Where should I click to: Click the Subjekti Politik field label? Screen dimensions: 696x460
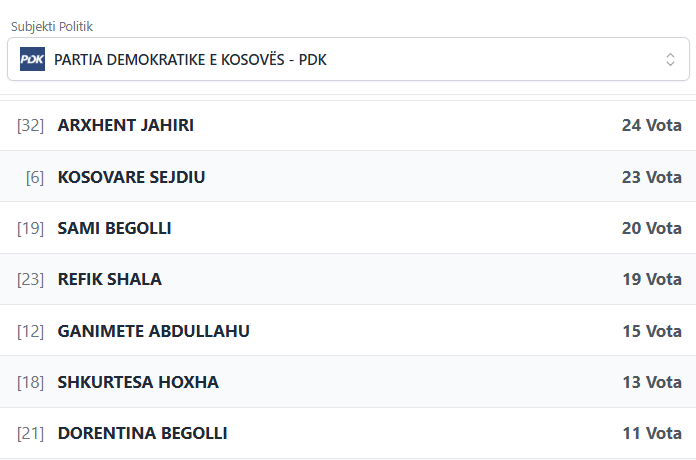(x=51, y=26)
